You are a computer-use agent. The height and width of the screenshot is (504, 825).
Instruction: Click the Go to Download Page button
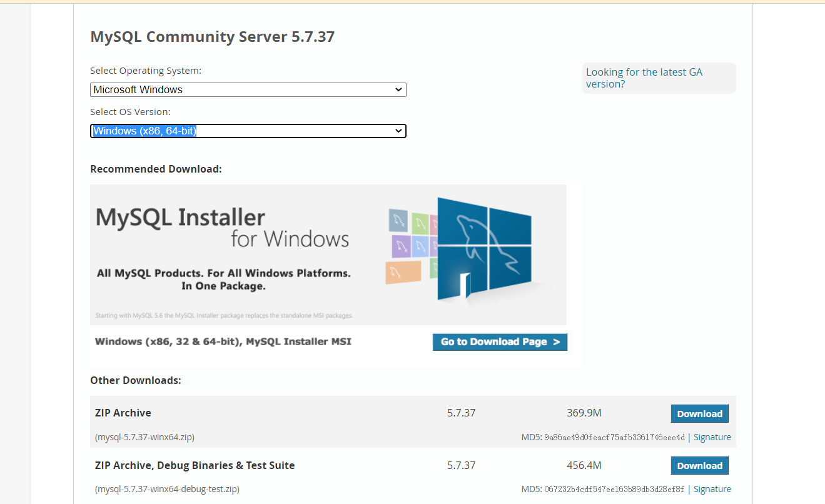(x=500, y=342)
